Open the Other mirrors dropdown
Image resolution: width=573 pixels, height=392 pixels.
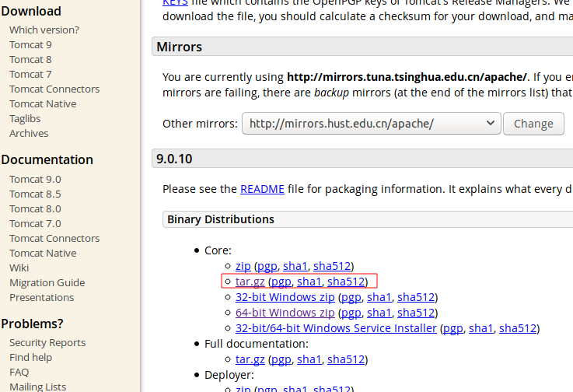coord(371,124)
